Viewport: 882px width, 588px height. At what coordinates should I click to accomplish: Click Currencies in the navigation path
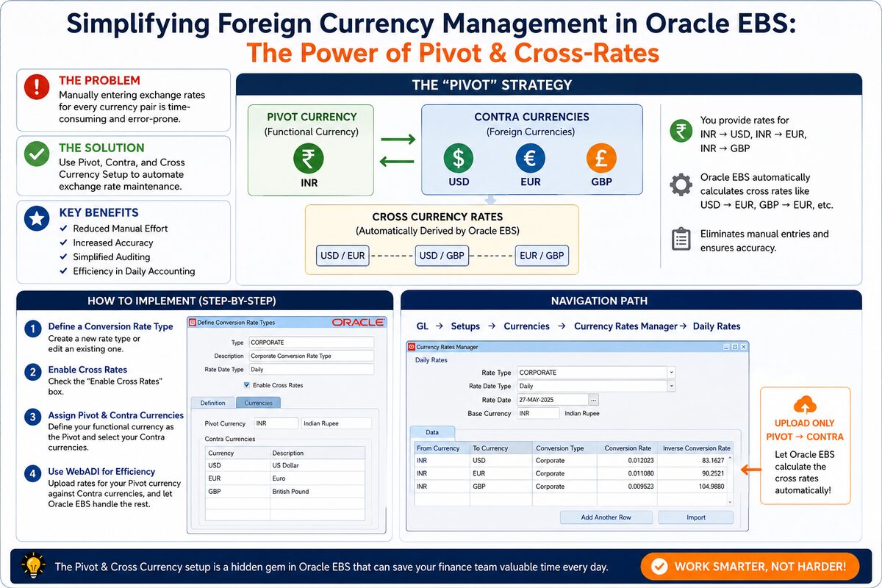click(x=526, y=326)
